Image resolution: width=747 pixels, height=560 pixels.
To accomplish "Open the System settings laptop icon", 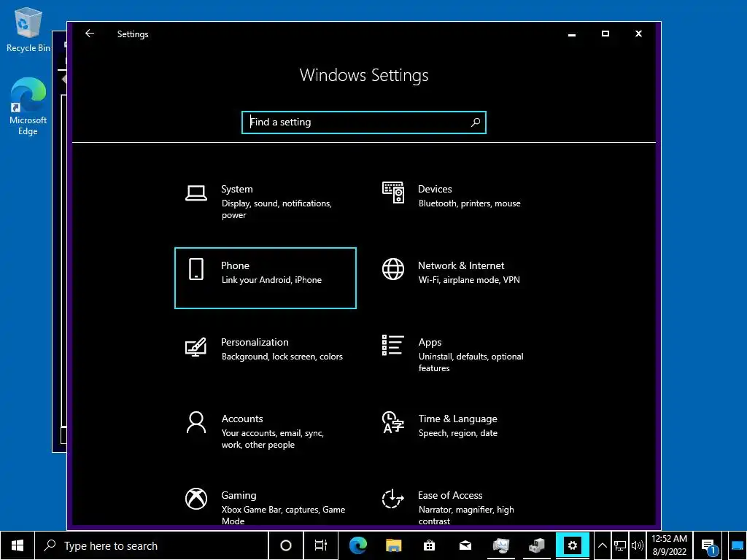I will [196, 193].
